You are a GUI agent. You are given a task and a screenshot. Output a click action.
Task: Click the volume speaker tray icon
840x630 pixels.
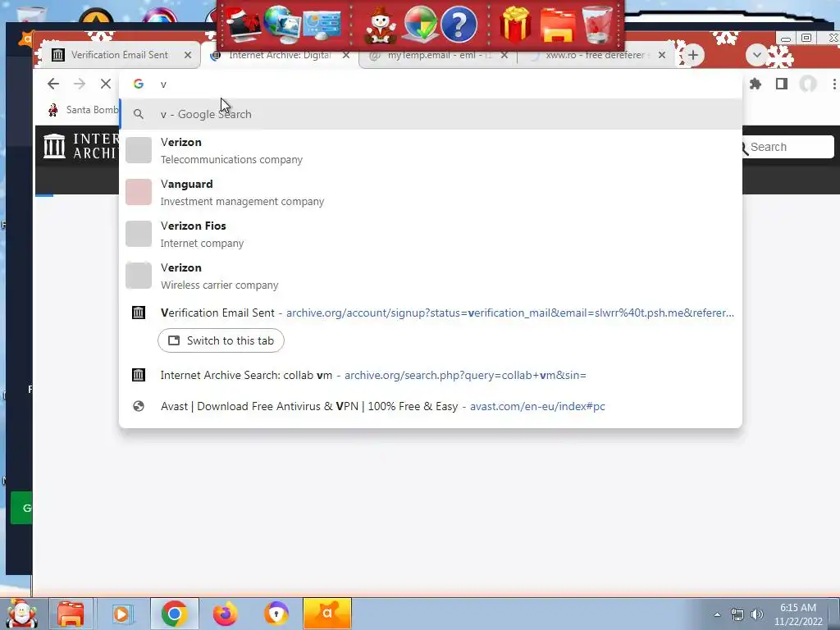pos(757,614)
